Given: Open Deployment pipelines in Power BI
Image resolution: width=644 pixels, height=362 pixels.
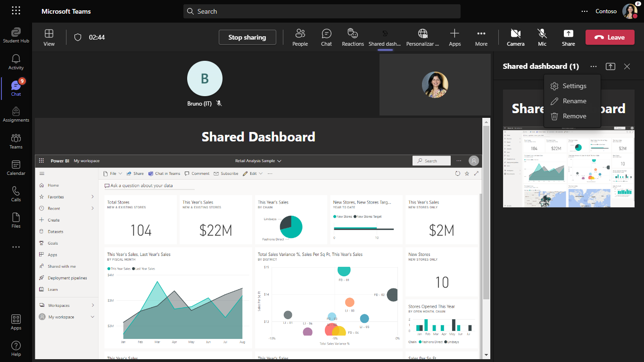Looking at the screenshot, I should click(67, 278).
